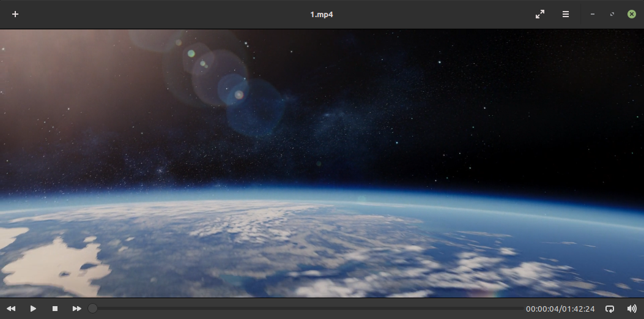Image resolution: width=644 pixels, height=319 pixels.
Task: Click the 00:00:04/01:42:24 time display
Action: [x=560, y=309]
